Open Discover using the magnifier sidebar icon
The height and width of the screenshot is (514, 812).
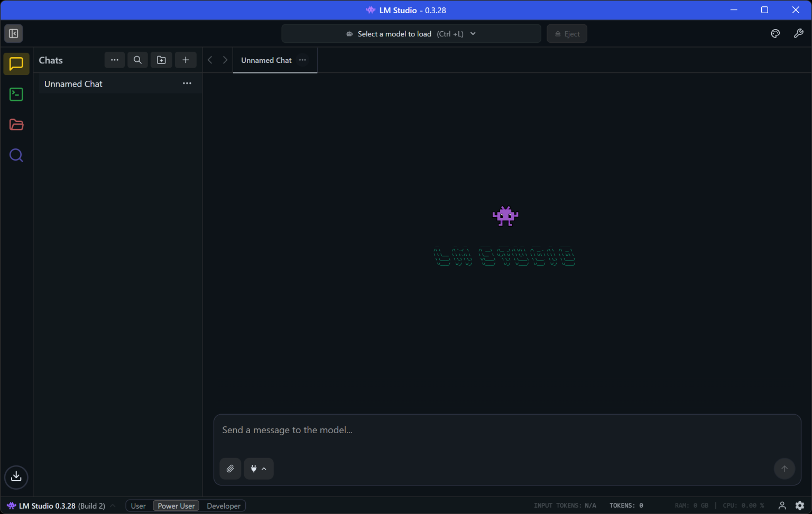pyautogui.click(x=16, y=155)
